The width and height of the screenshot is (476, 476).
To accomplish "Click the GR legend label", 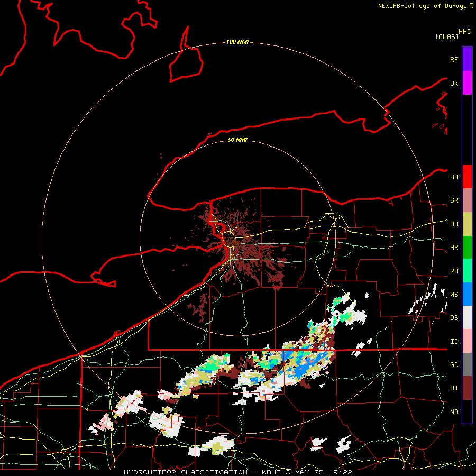I will click(x=454, y=200).
